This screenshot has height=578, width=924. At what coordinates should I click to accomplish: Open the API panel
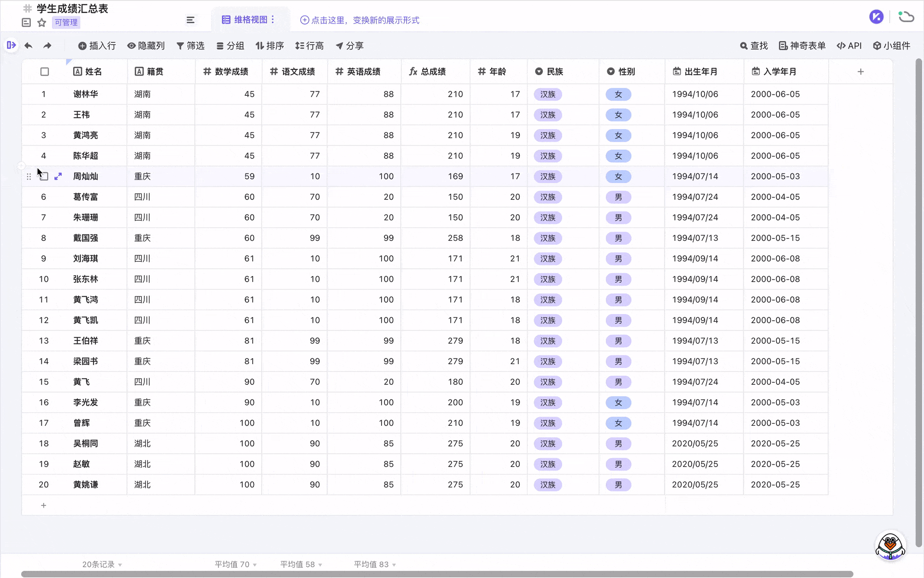[849, 45]
